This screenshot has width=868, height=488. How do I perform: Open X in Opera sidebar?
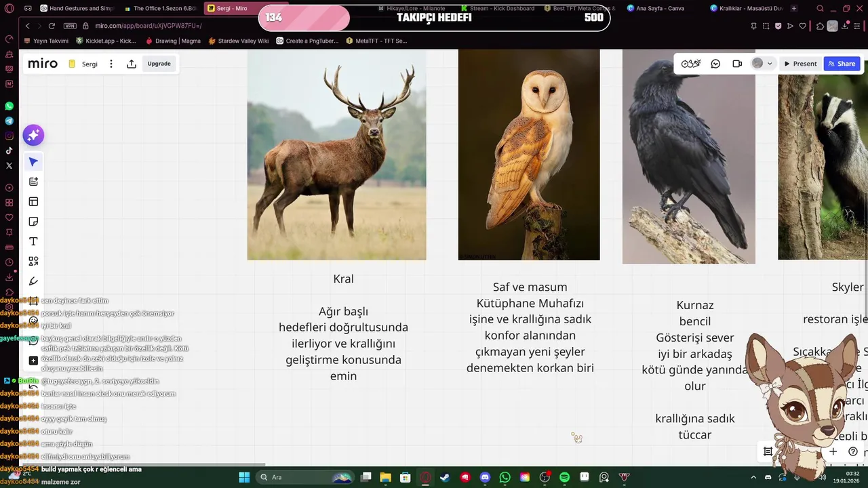[9, 165]
